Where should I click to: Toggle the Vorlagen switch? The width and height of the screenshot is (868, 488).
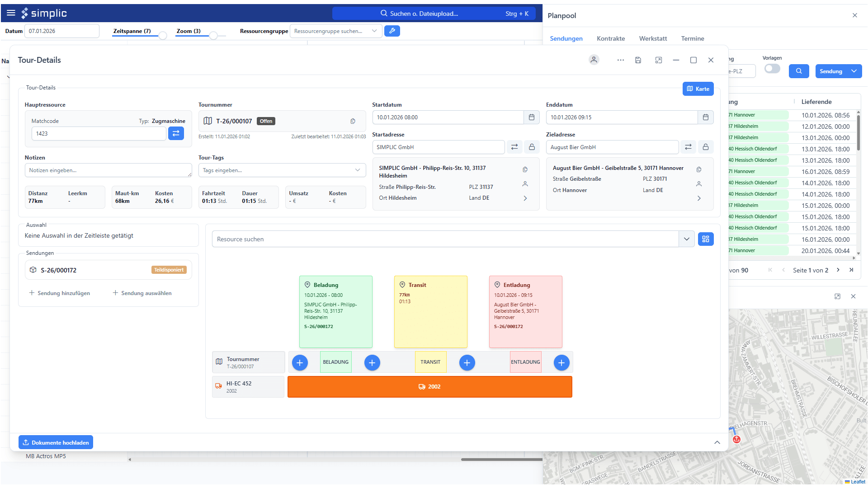[x=772, y=69]
